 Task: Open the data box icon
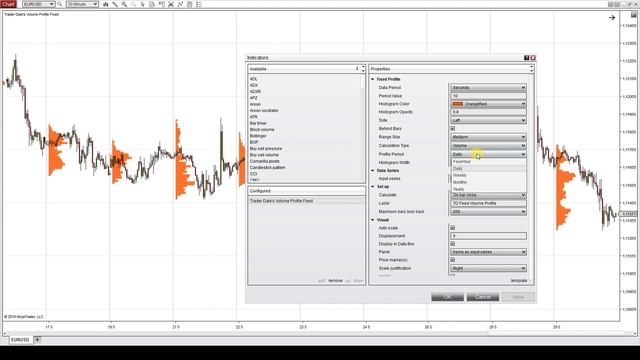152,4
